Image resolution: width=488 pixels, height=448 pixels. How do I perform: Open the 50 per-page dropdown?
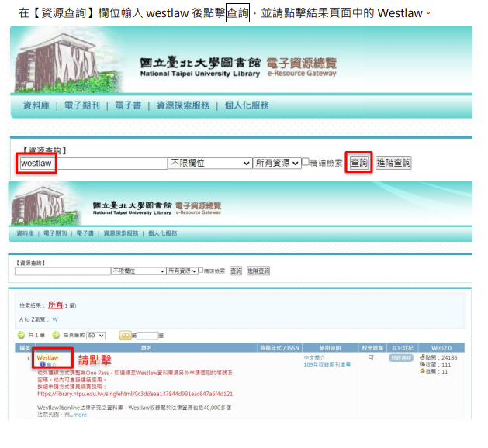[x=95, y=336]
